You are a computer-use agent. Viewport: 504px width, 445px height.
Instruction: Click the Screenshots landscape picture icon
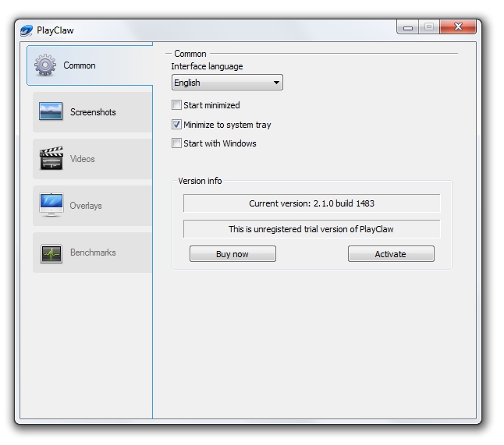pos(51,111)
